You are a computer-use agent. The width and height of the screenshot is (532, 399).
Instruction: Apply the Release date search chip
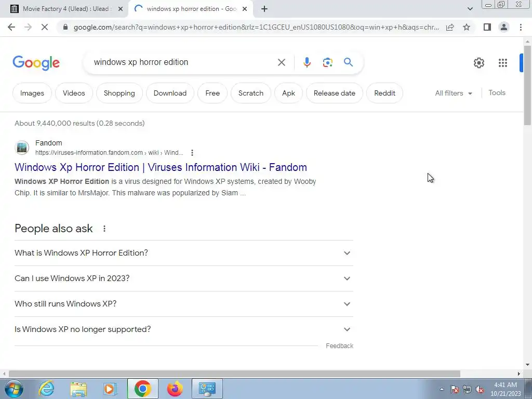334,93
